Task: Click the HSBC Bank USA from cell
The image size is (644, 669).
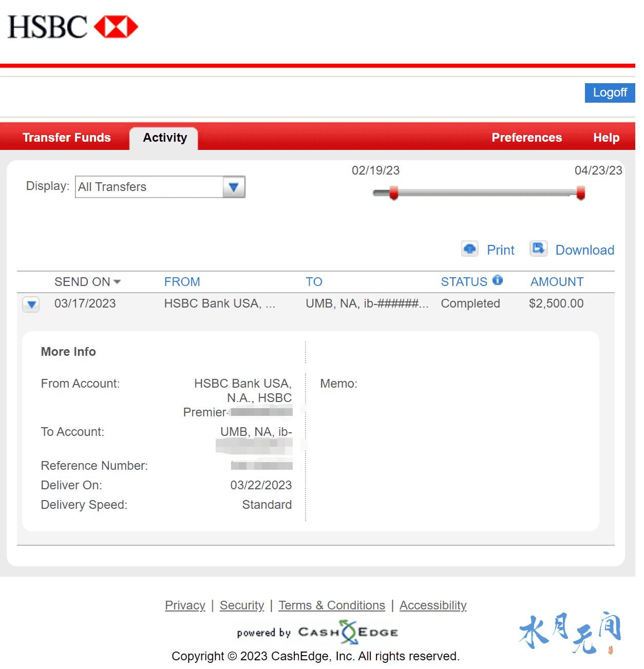Action: pos(220,303)
